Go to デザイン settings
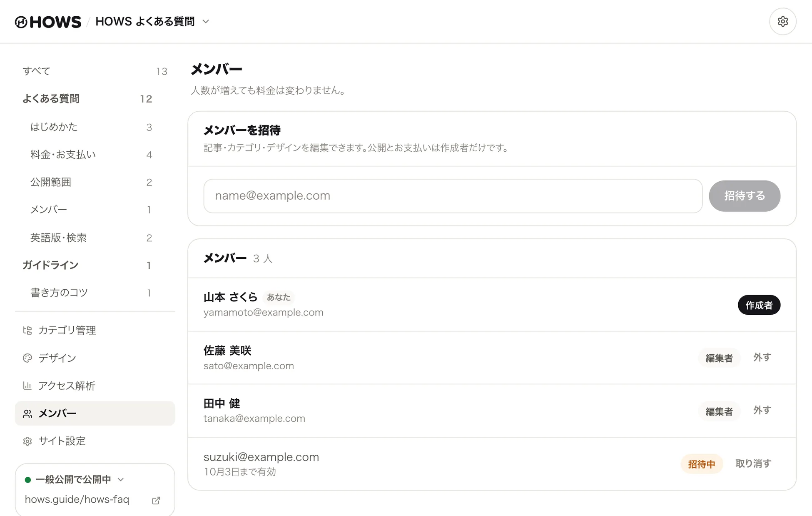Viewport: 812px width, 516px height. pyautogui.click(x=95, y=358)
